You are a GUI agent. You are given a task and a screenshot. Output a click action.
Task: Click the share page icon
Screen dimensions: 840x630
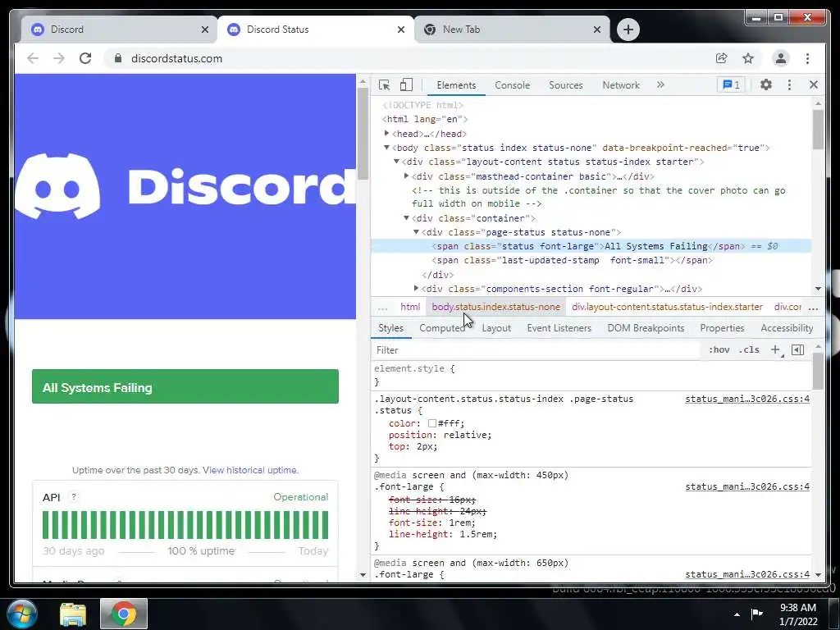(x=722, y=58)
